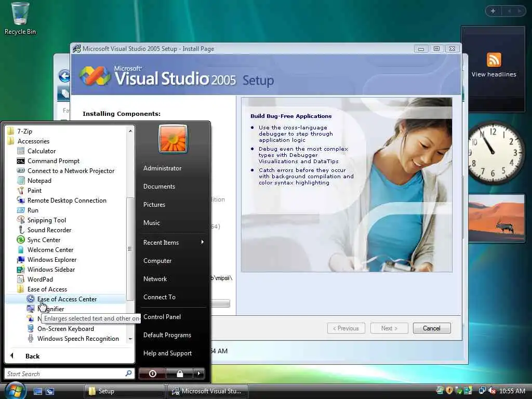
Task: Click the Start Search input field
Action: pyautogui.click(x=65, y=374)
